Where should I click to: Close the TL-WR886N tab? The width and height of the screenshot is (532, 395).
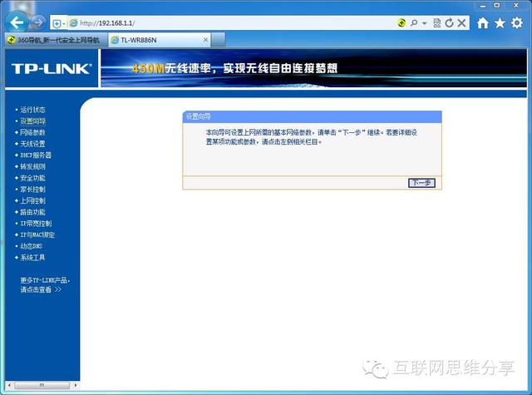205,40
